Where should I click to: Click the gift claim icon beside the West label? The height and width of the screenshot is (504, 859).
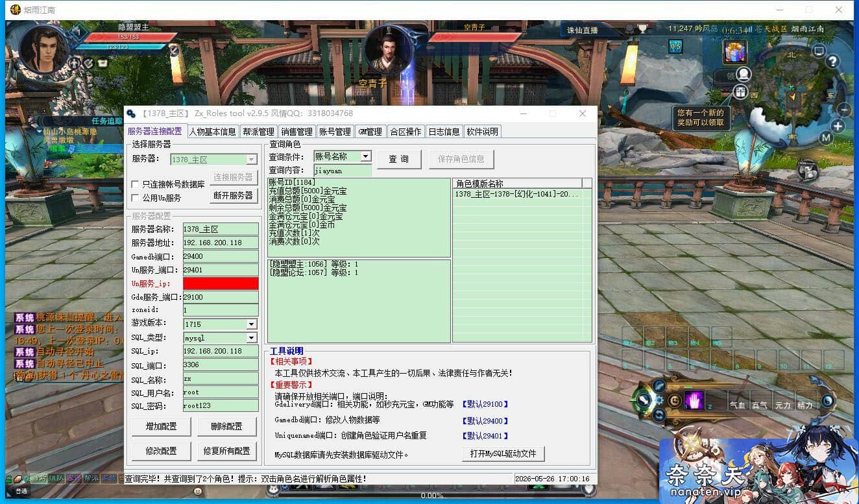click(x=740, y=92)
